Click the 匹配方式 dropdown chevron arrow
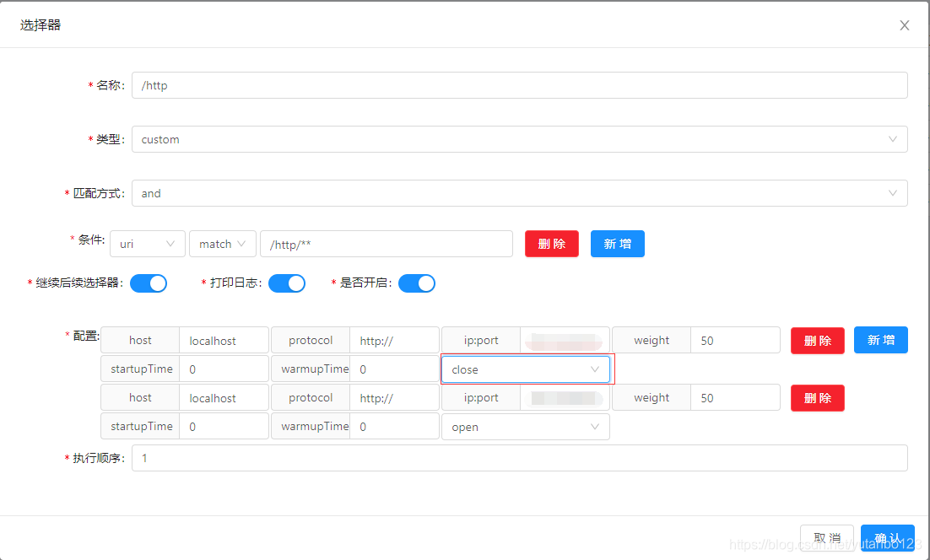 [893, 193]
